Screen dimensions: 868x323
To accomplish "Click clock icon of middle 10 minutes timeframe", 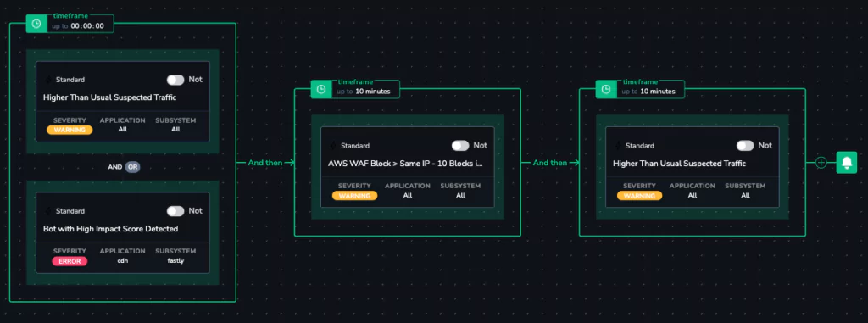I will (x=320, y=89).
